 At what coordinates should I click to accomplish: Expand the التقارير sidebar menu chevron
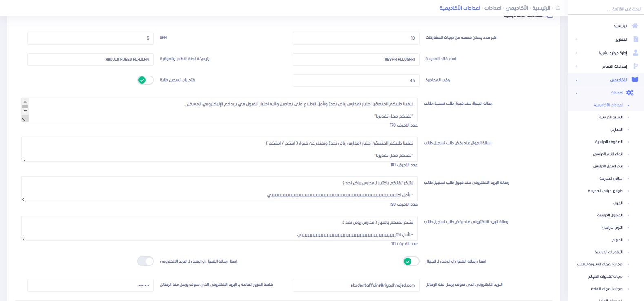coord(576,40)
